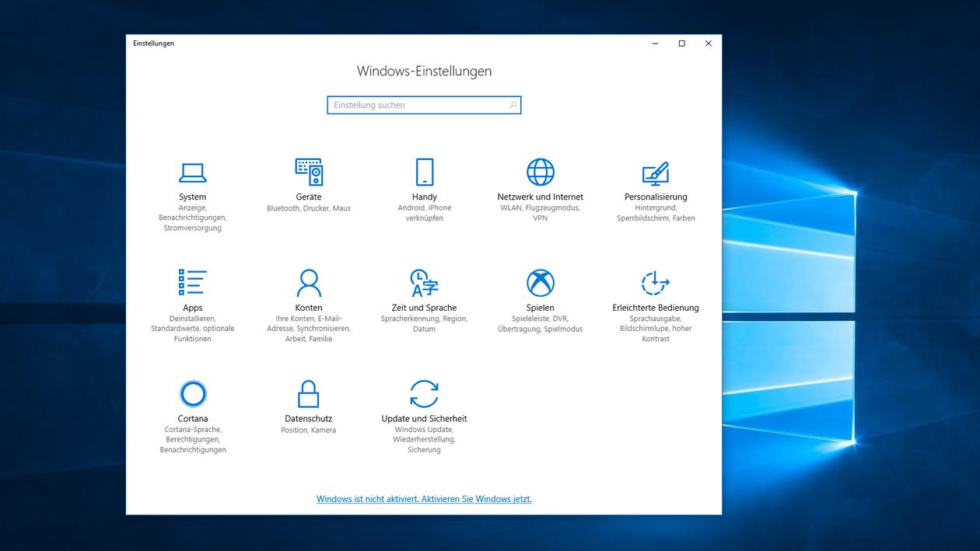This screenshot has height=551, width=980.
Task: Click the Konten description about E-Mail-Adresse
Action: [x=309, y=329]
